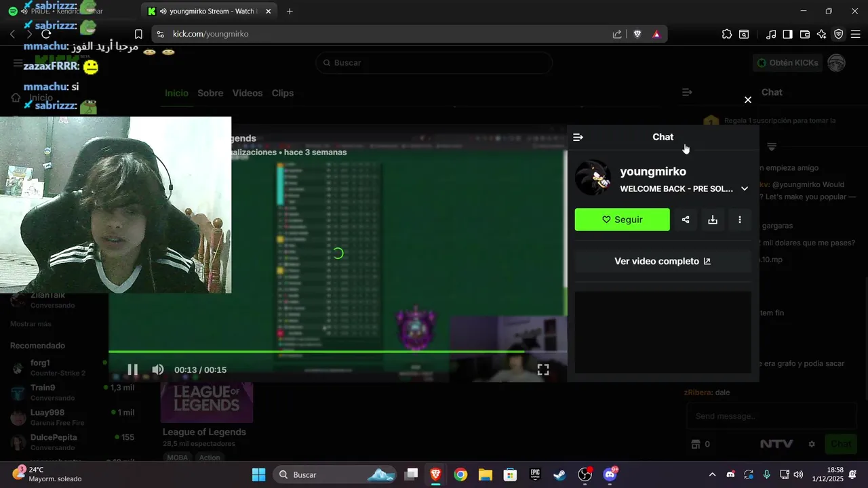Open recommended channel DulcePepita
Viewport: 868px width, 488px height.
[71, 442]
